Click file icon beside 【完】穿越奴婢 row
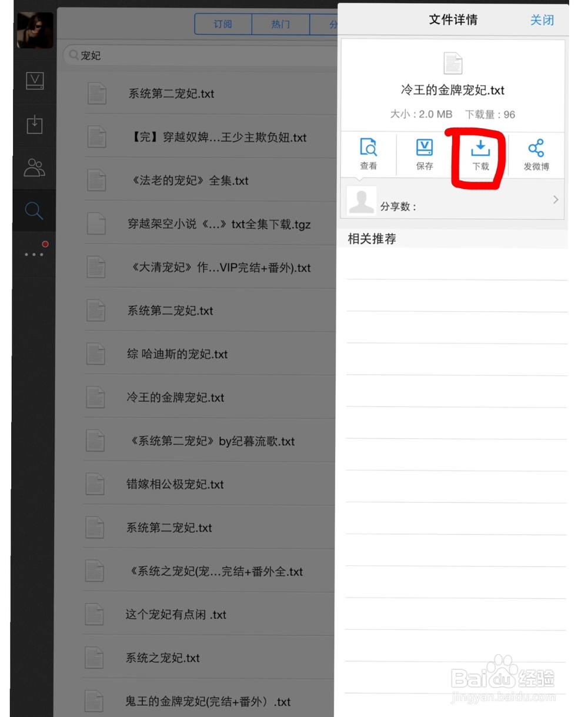This screenshot has height=717, width=588. pos(97,136)
